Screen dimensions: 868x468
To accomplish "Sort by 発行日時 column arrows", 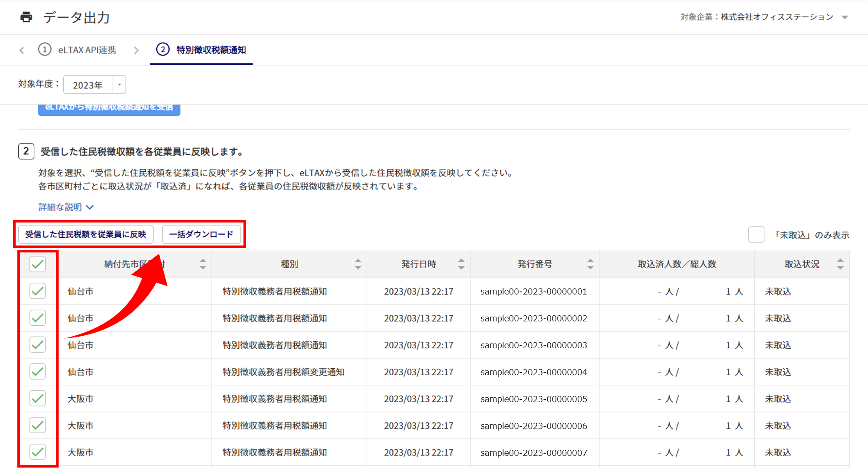I will [461, 264].
